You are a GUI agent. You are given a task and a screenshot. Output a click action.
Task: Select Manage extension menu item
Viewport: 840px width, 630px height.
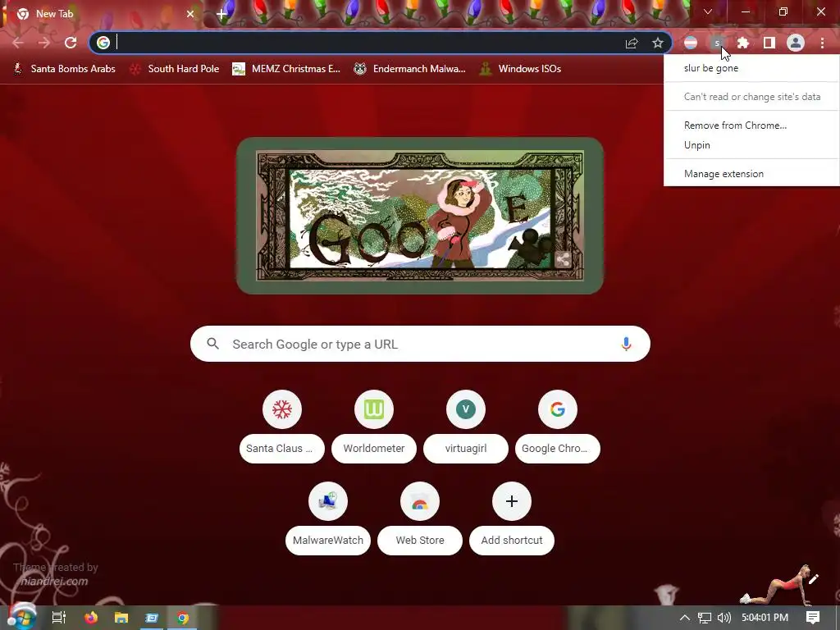click(x=751, y=174)
